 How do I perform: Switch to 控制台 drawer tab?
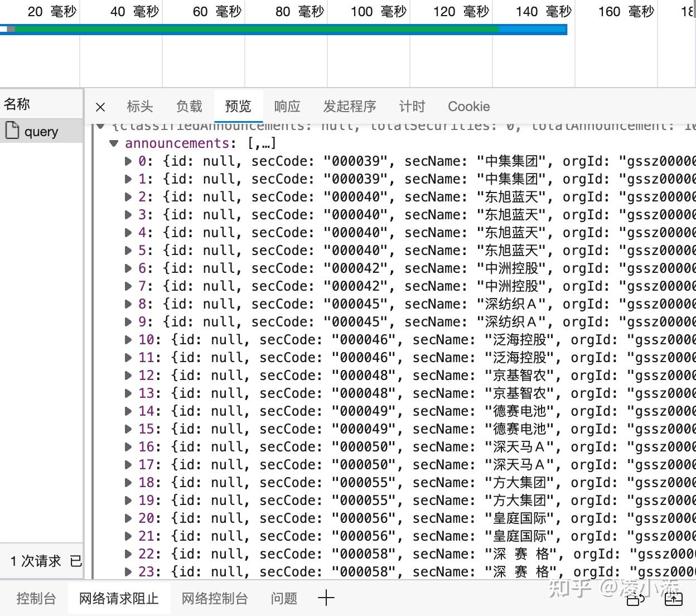tap(36, 599)
